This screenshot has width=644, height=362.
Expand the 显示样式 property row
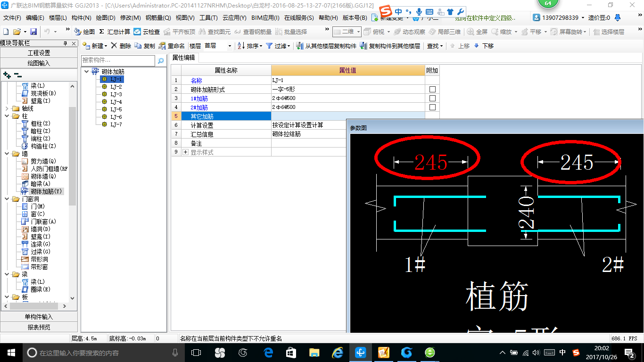[x=185, y=152]
